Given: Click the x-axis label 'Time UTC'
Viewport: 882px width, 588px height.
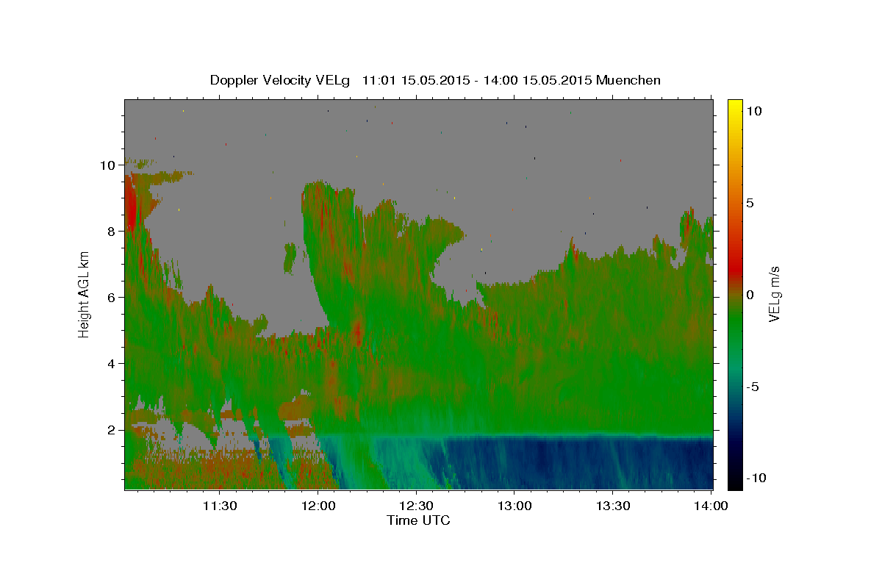Looking at the screenshot, I should (x=418, y=520).
